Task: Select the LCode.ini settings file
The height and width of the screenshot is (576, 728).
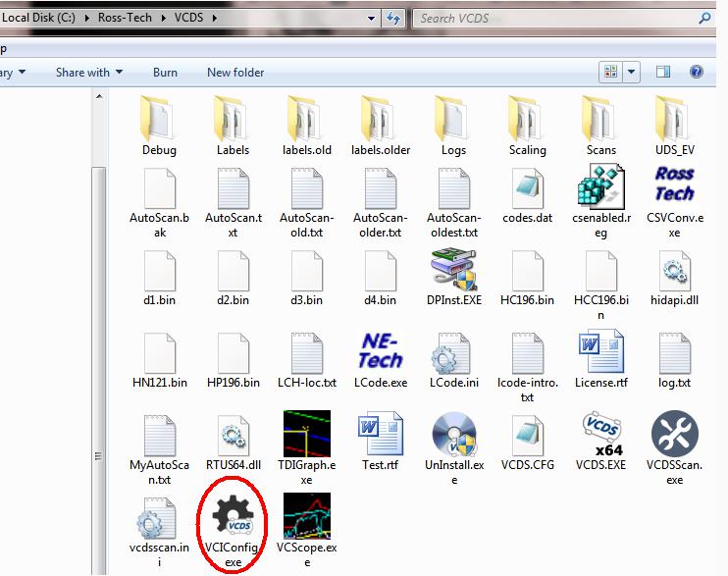Action: tap(451, 353)
